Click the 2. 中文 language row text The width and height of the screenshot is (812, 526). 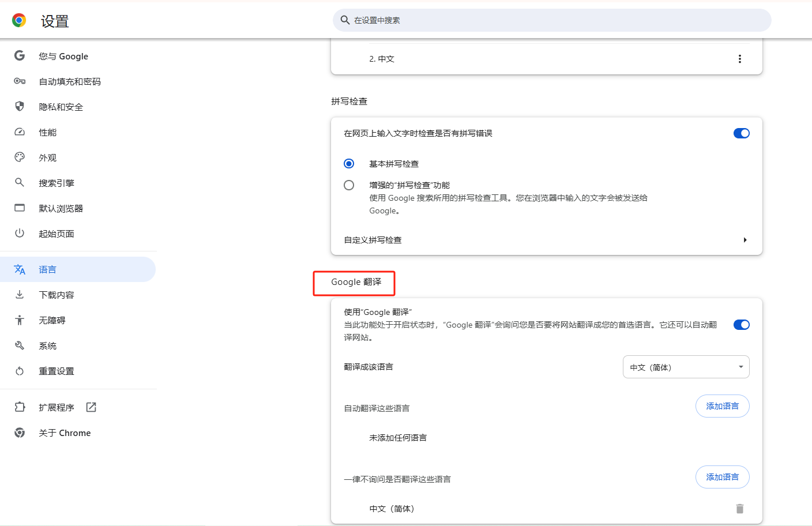pos(382,59)
